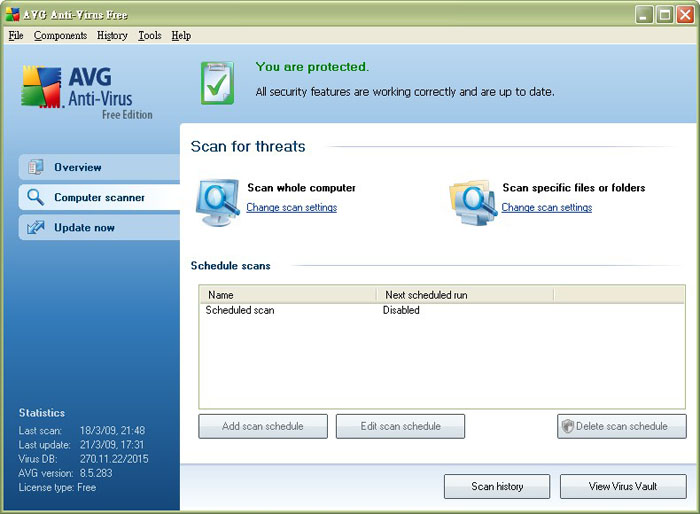Image resolution: width=700 pixels, height=514 pixels.
Task: Open the History menu
Action: [x=112, y=35]
